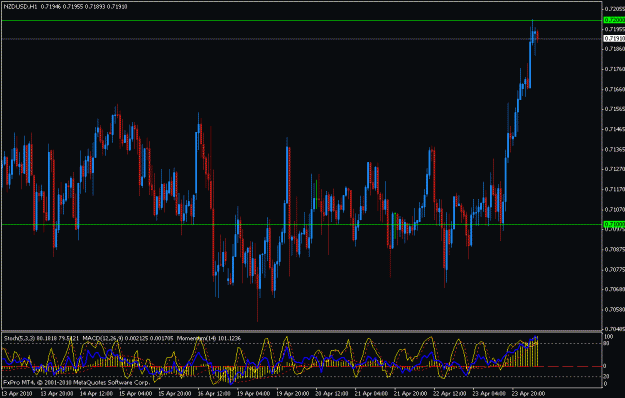Viewport: 625px width, 398px height.
Task: Click the 100 level on indicator scale
Action: 609,337
